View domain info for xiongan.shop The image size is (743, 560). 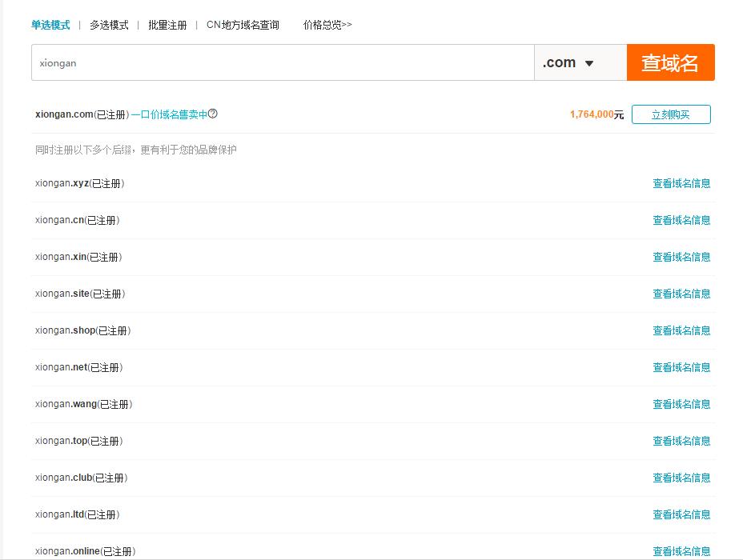tap(681, 330)
